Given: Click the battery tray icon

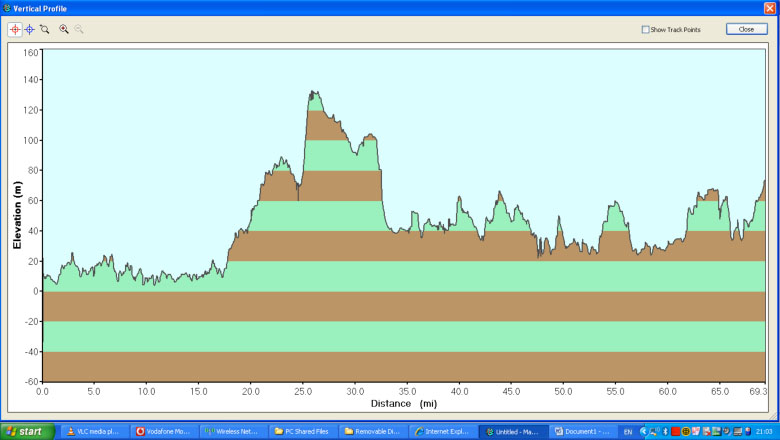Looking at the screenshot, I should [x=748, y=432].
